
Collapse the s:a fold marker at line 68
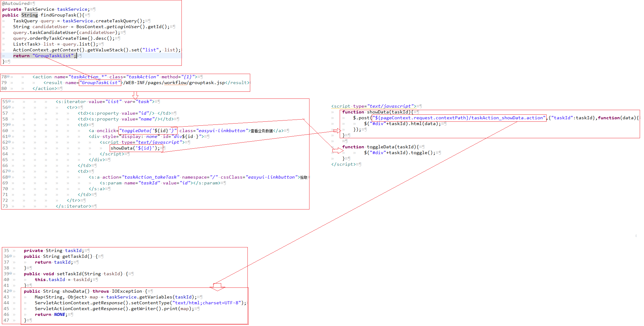click(x=9, y=177)
